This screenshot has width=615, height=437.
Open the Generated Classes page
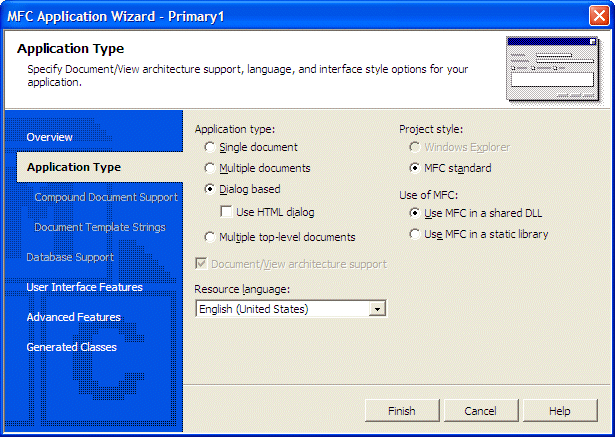71,347
